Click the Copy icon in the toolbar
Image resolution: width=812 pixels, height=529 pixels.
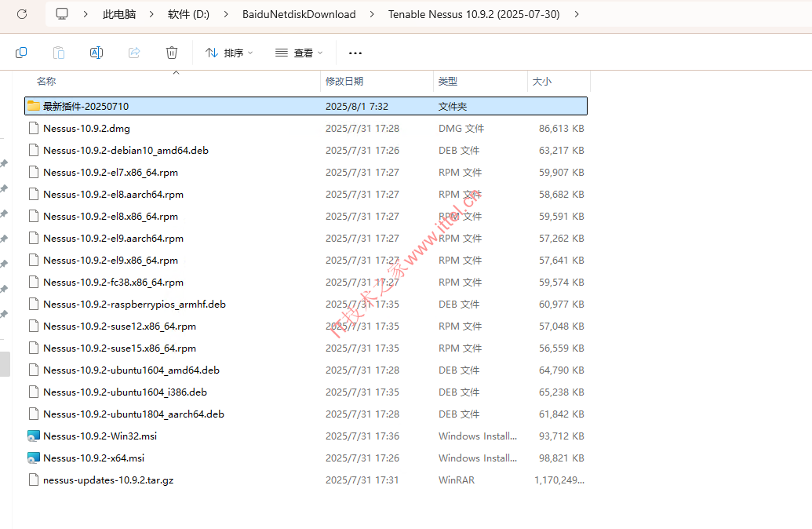coord(21,53)
